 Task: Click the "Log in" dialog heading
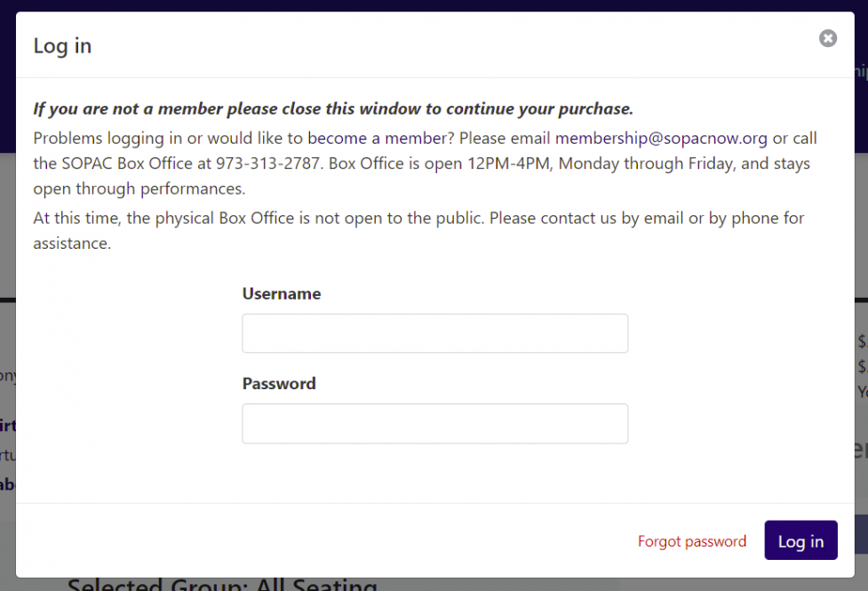pyautogui.click(x=62, y=46)
